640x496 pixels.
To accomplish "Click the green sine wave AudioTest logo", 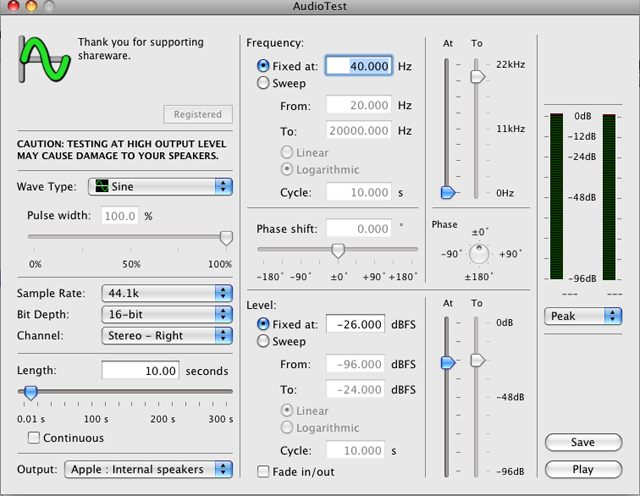I will [x=44, y=60].
